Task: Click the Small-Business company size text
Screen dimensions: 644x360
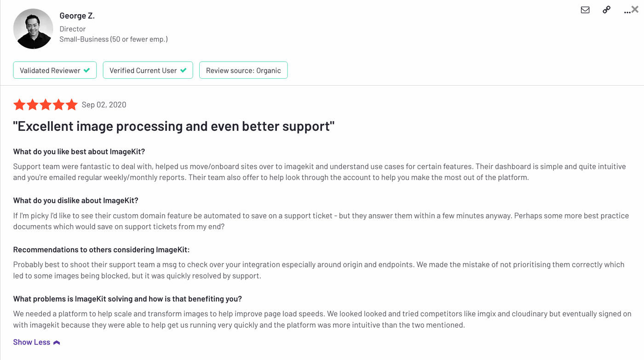Action: tap(113, 39)
